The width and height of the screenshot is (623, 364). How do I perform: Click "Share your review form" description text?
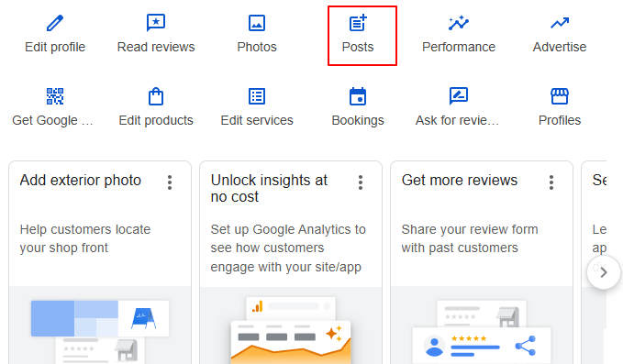pos(470,238)
